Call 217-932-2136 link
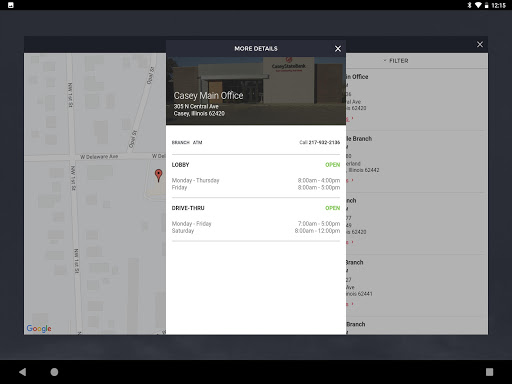Screen dimensions: 512x384 [319, 142]
